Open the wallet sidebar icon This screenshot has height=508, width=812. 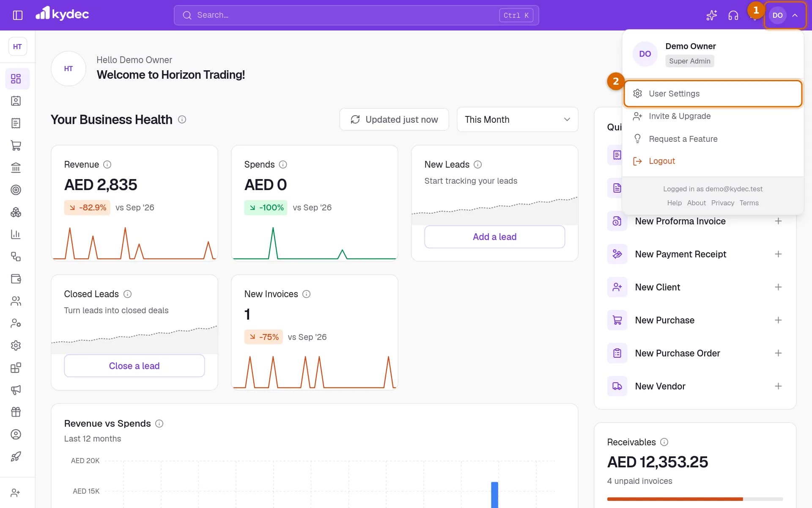(16, 279)
